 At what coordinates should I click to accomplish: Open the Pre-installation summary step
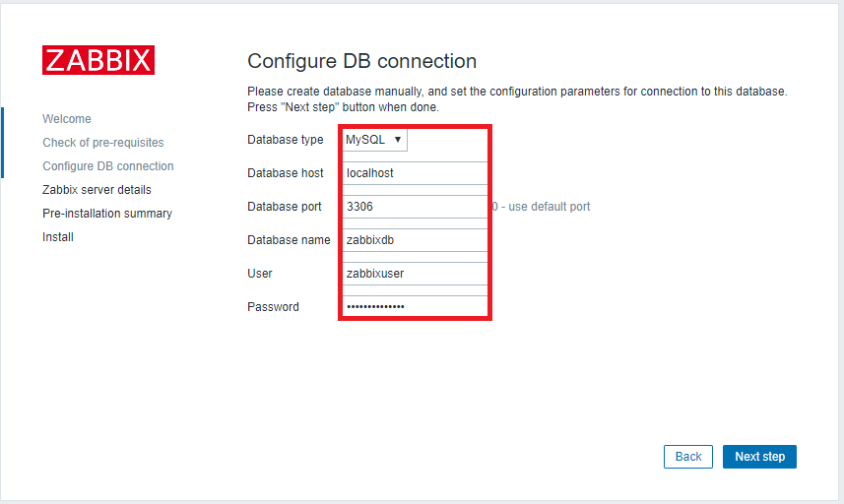(107, 214)
